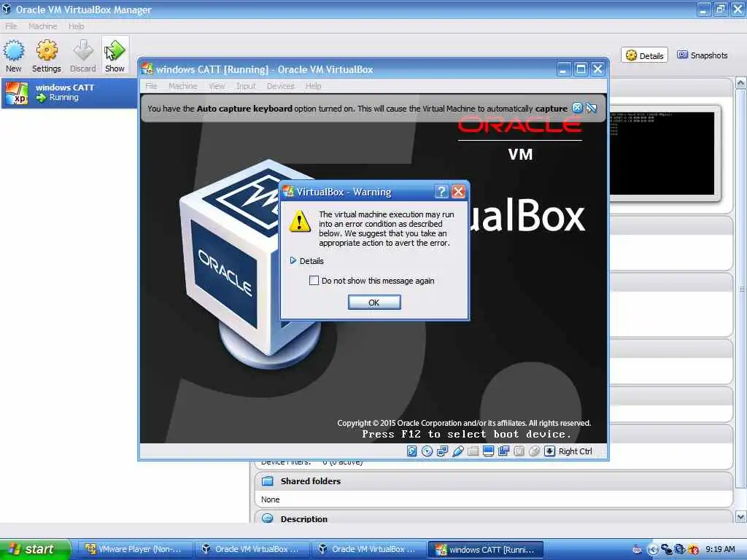Click scroll up arrow of details pane
This screenshot has width=747, height=560.
[741, 84]
